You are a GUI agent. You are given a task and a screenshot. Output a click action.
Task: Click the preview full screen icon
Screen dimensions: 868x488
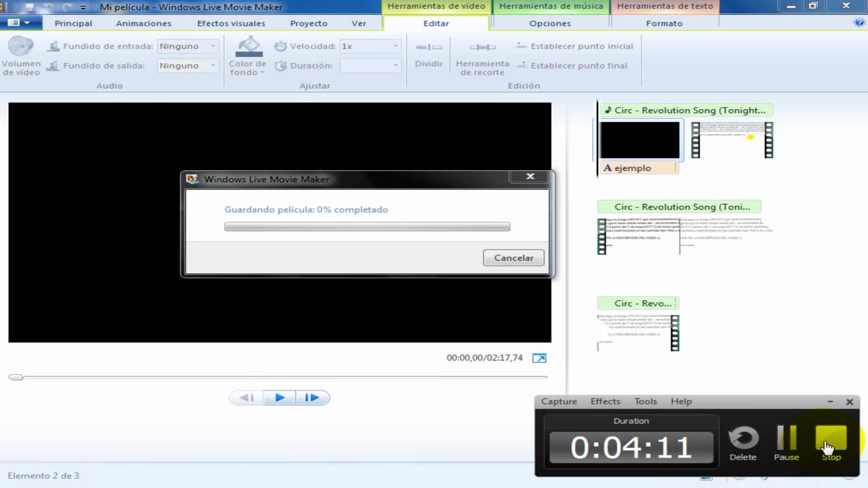tap(539, 358)
